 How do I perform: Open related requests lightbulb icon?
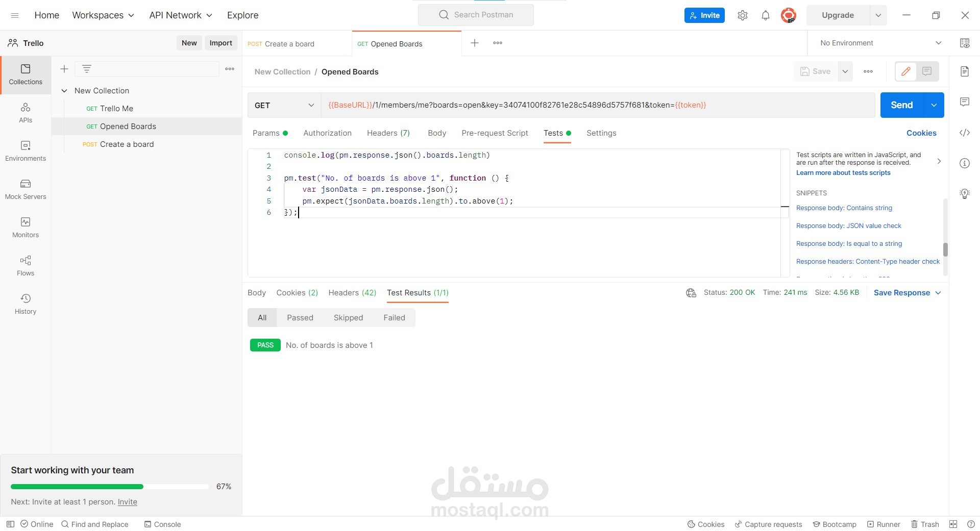pyautogui.click(x=965, y=194)
